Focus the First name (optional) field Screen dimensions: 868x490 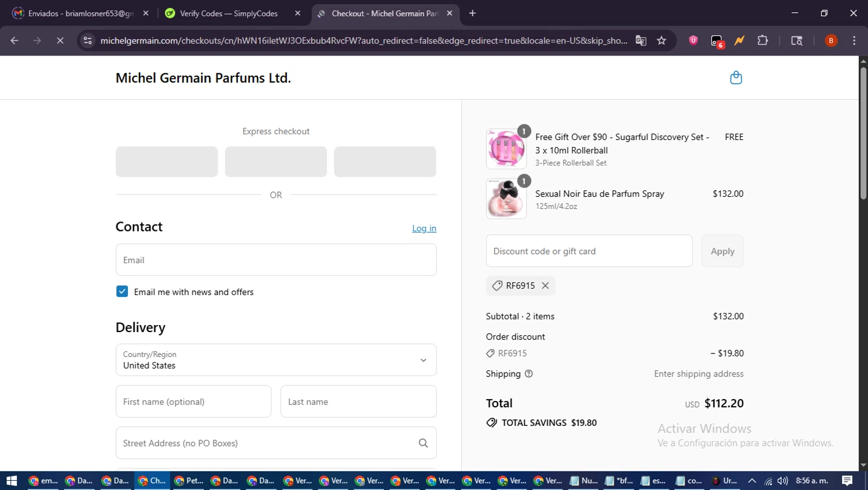[x=193, y=401]
